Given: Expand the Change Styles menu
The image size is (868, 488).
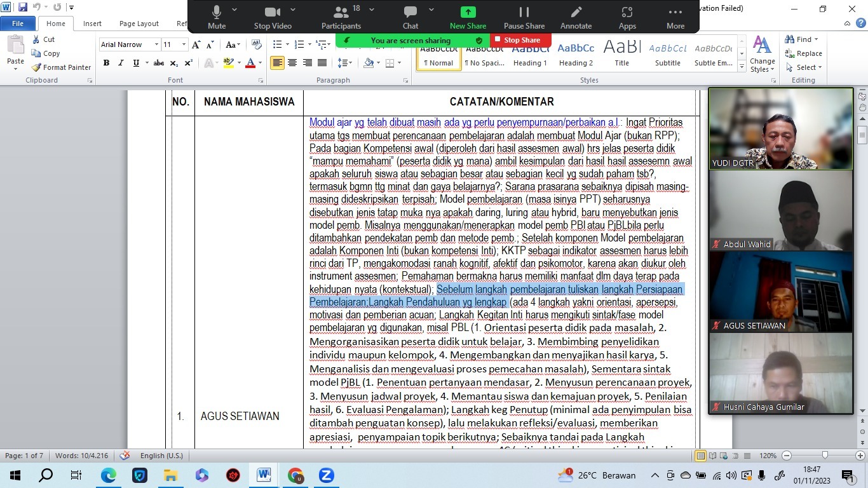Looking at the screenshot, I should click(762, 55).
